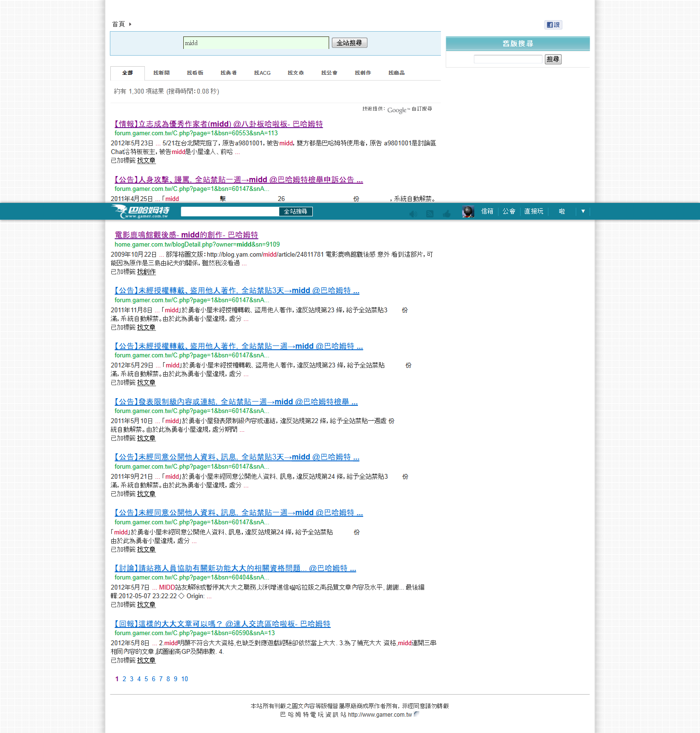Open result 未經授權轉載 全站禁貼一週→midd

pos(239,346)
